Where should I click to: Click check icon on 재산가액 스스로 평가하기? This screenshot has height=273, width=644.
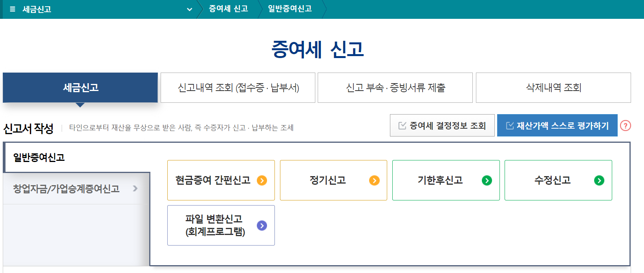tap(510, 126)
